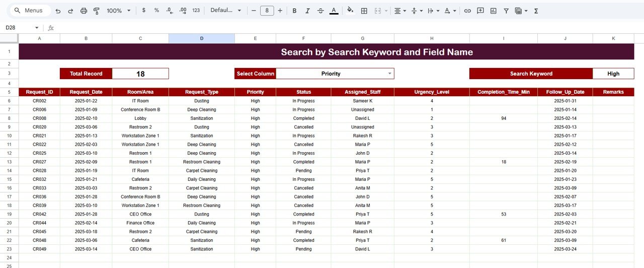Viewport: 644px width, 268px height.
Task: Print the spreadsheet using the printer icon
Action: click(x=84, y=11)
